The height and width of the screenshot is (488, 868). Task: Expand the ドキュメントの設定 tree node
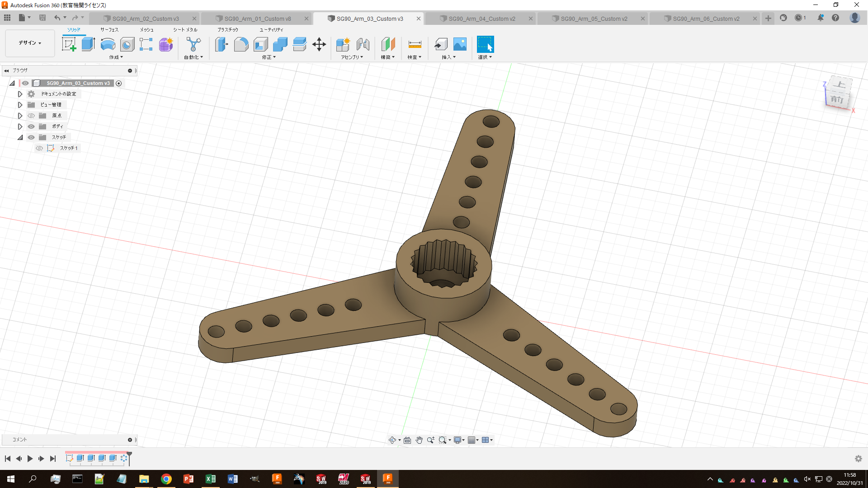(20, 94)
